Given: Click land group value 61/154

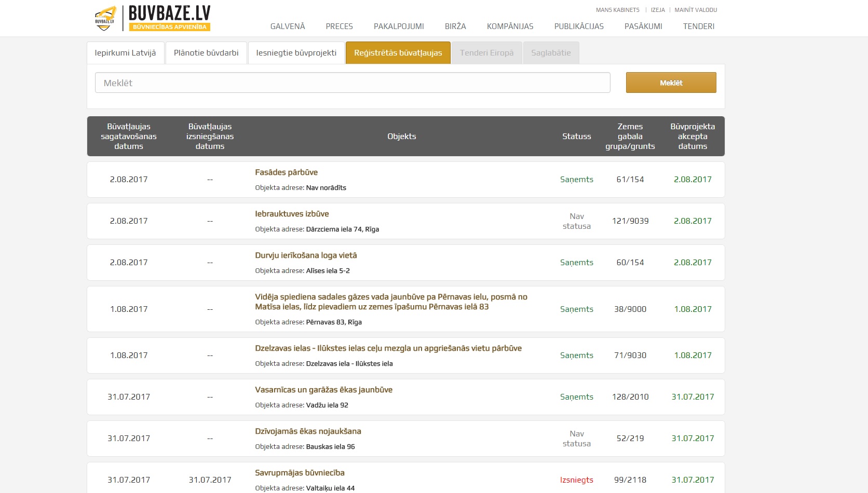Looking at the screenshot, I should (x=630, y=180).
